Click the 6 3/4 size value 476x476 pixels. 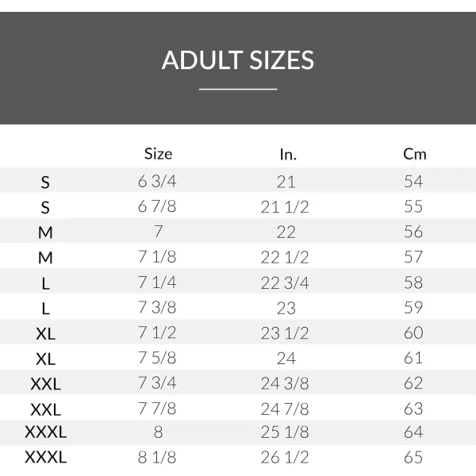pos(157,181)
